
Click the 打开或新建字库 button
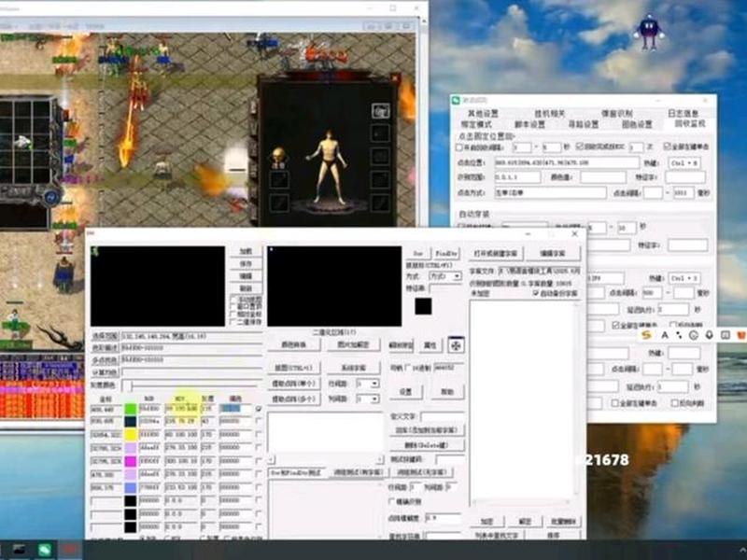click(496, 253)
